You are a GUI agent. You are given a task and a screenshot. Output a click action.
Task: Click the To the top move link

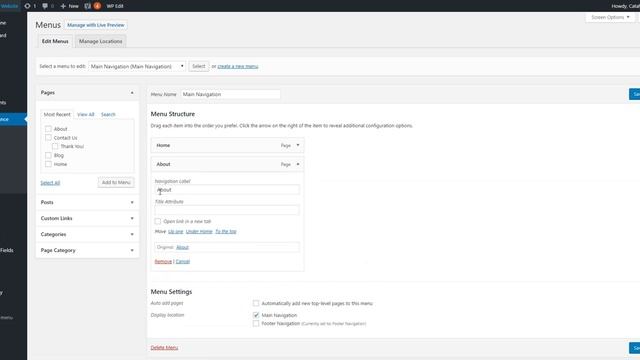(226, 231)
